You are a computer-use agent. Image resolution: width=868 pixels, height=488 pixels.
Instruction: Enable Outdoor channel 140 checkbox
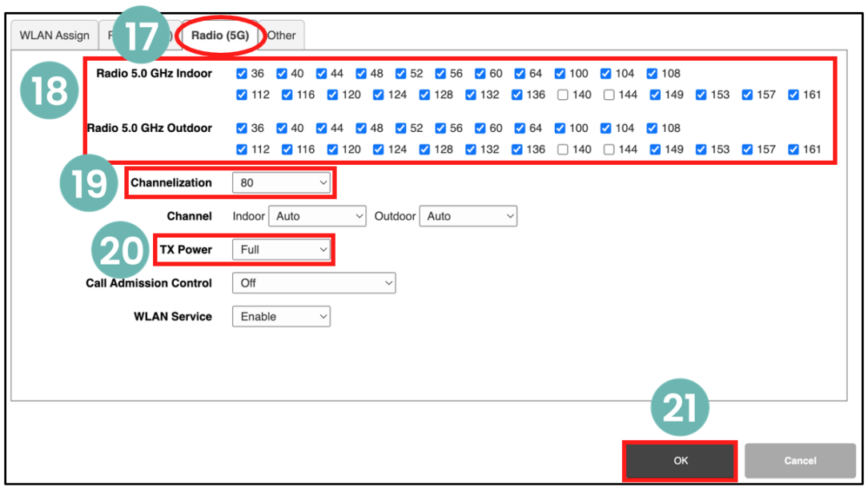[563, 150]
